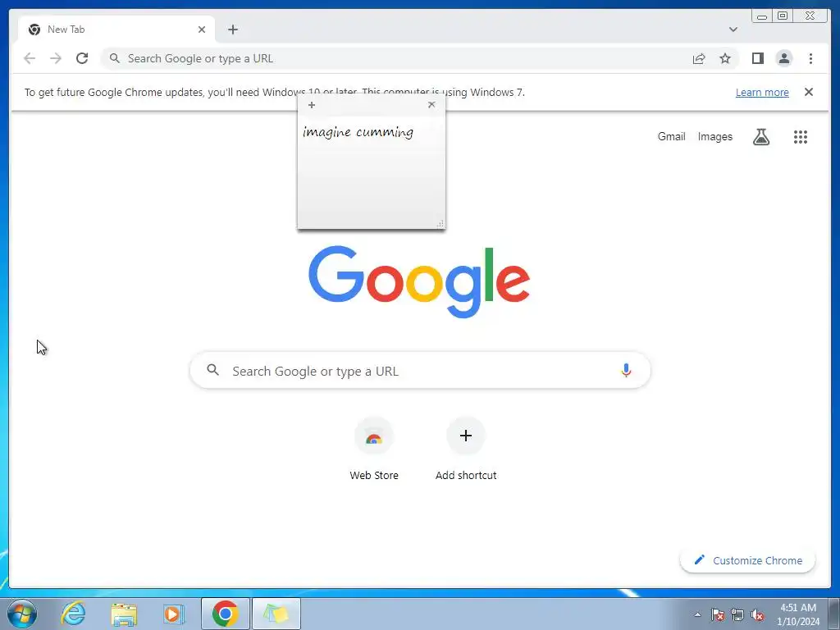Launch Internet Explorer from taskbar

[73, 614]
